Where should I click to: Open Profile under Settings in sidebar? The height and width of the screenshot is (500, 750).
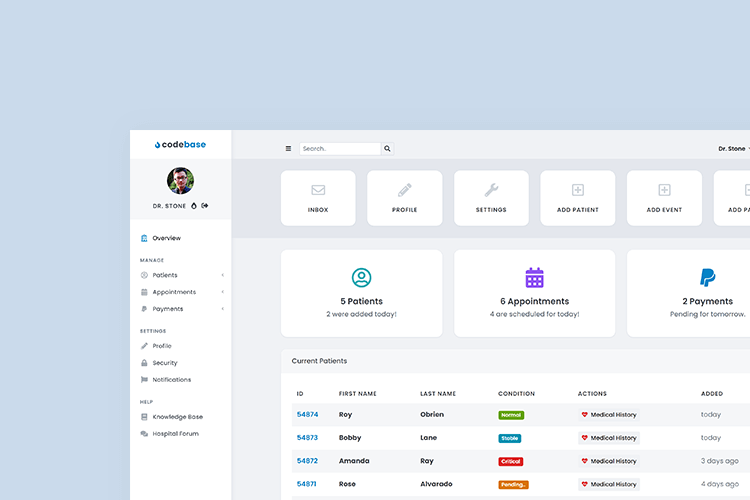tap(180, 346)
